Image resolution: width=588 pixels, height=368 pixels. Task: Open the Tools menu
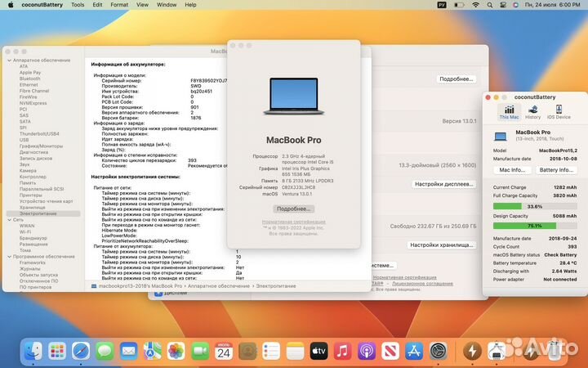(78, 5)
